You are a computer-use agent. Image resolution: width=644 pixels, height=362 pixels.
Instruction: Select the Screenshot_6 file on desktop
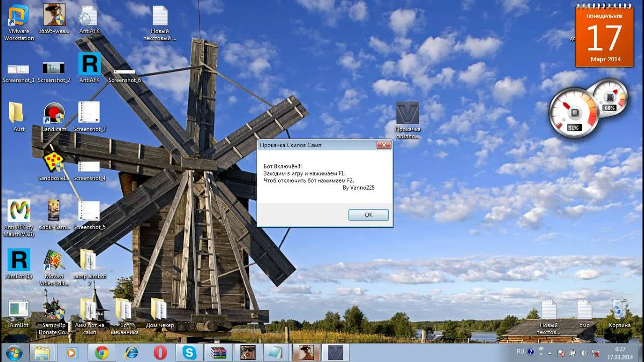pyautogui.click(x=125, y=76)
